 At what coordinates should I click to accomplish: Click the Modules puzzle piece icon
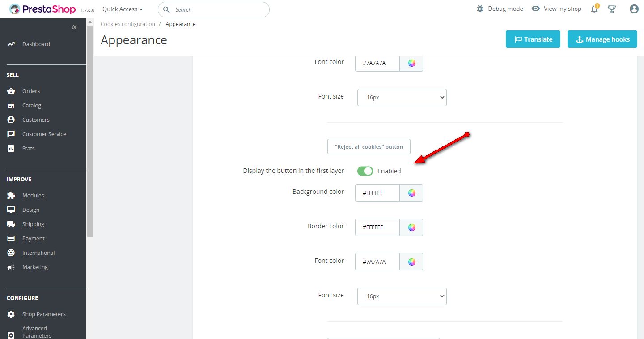pos(11,196)
